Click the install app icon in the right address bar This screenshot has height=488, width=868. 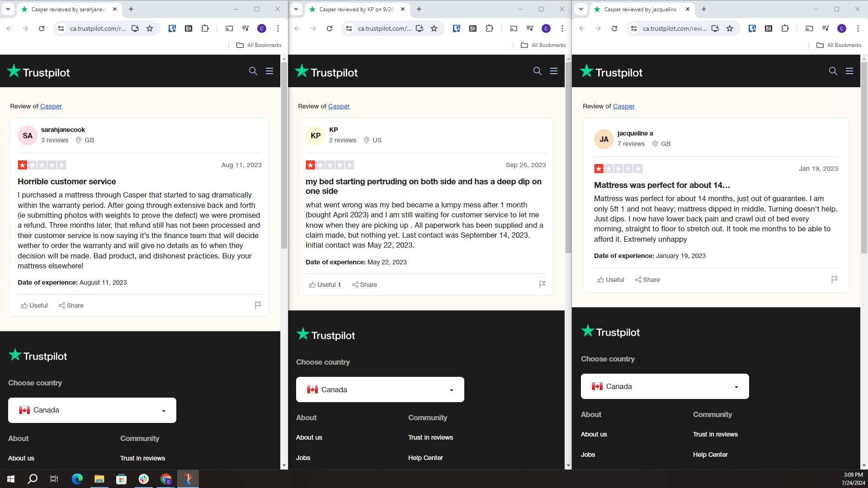[x=715, y=28]
